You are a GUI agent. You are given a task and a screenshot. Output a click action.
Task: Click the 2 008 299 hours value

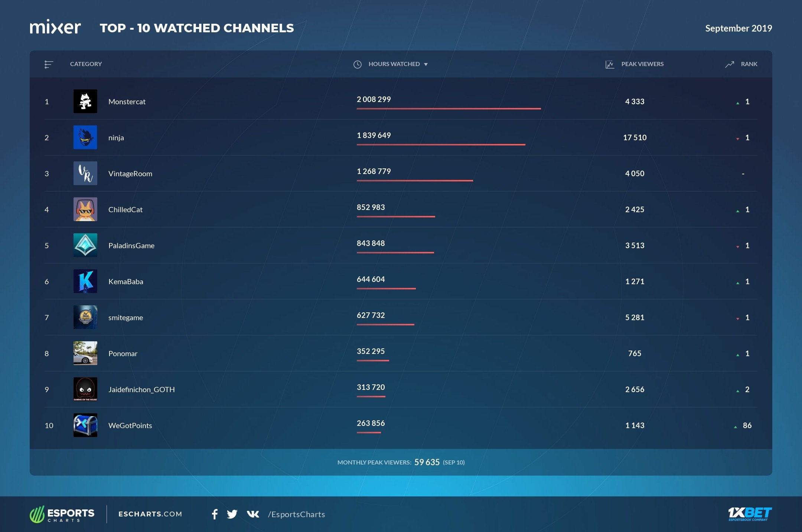(x=374, y=99)
